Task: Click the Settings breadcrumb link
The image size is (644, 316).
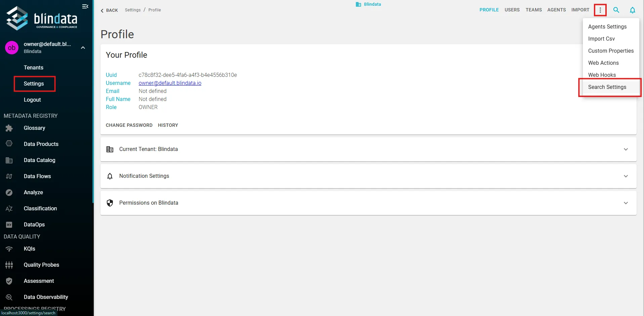Action: pyautogui.click(x=133, y=10)
